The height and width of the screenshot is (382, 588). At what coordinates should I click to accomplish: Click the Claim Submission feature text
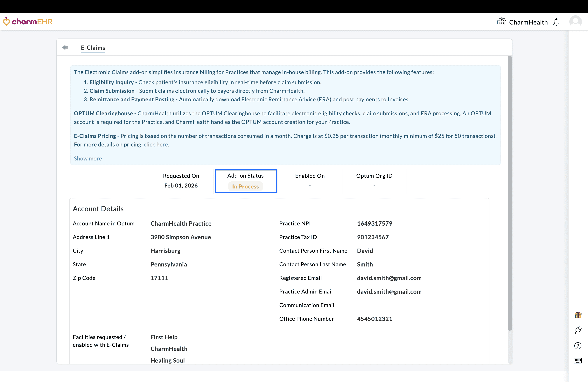[112, 91]
